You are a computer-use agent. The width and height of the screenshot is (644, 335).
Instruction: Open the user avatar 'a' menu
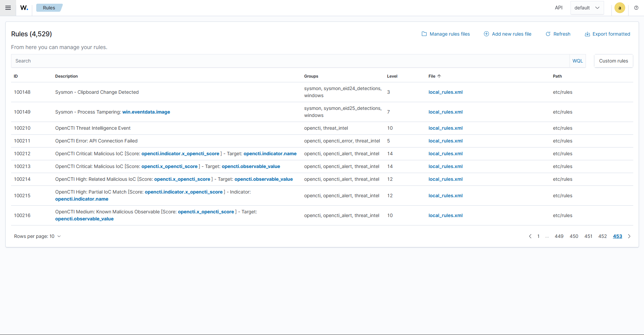point(620,8)
